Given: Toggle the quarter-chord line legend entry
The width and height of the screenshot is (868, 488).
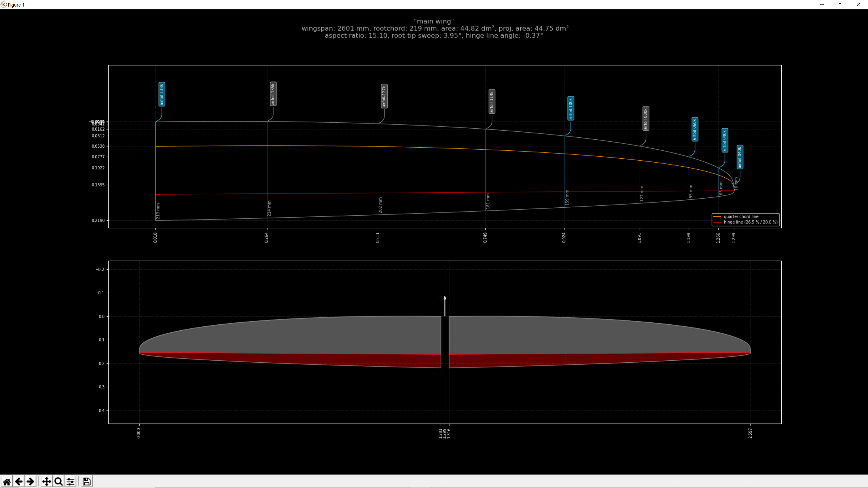Looking at the screenshot, I should coord(741,217).
